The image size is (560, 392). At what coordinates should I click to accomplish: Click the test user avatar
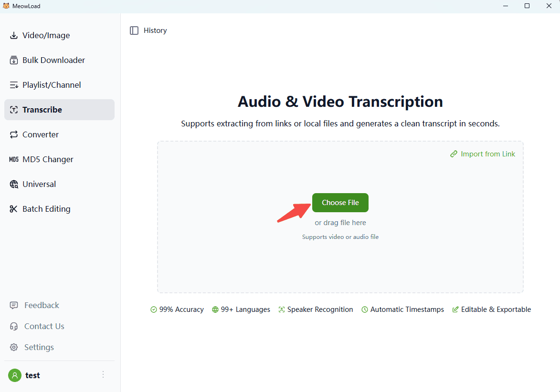tap(15, 375)
